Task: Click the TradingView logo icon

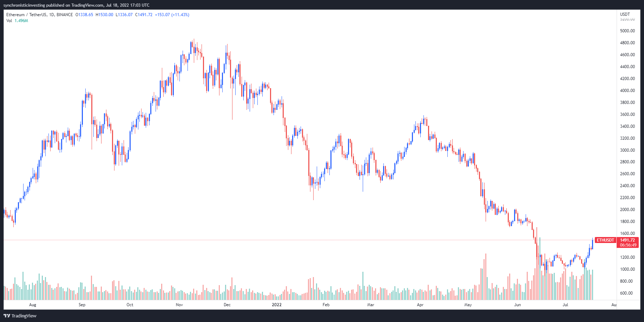Action: point(7,316)
